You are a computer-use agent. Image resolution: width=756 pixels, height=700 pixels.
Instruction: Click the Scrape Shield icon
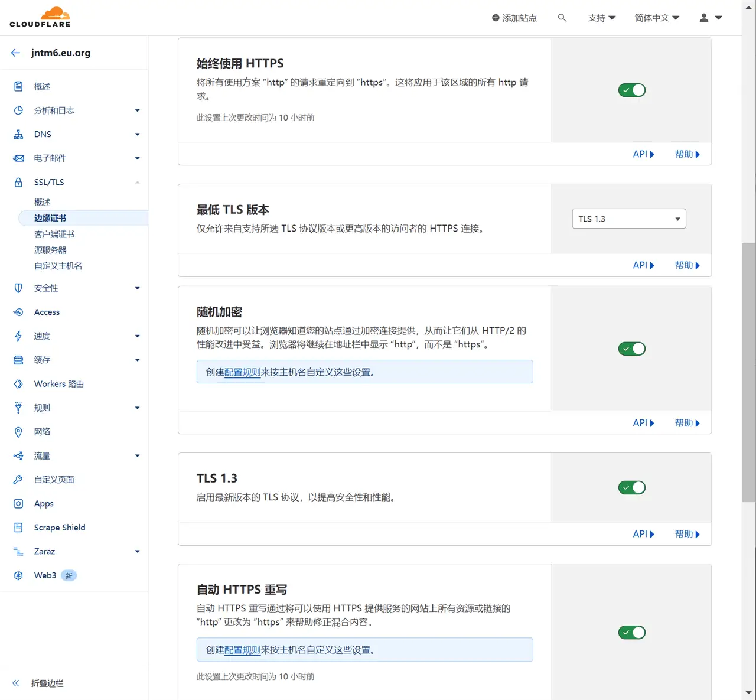[x=18, y=528]
